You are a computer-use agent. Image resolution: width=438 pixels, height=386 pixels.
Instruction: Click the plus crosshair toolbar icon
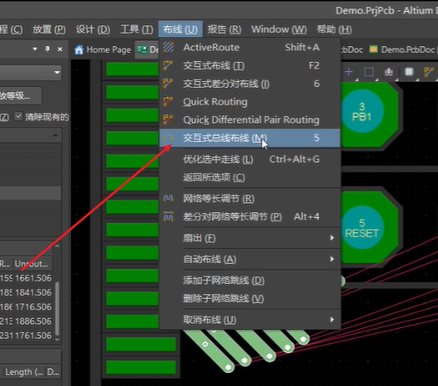click(349, 72)
